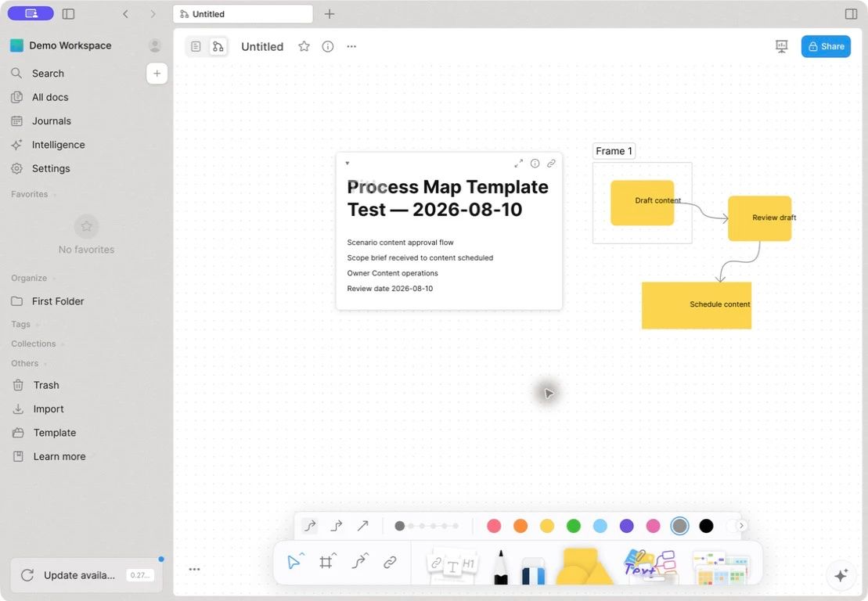Pick the yellow color swatch
Screen dimensions: 868x601
tap(547, 526)
